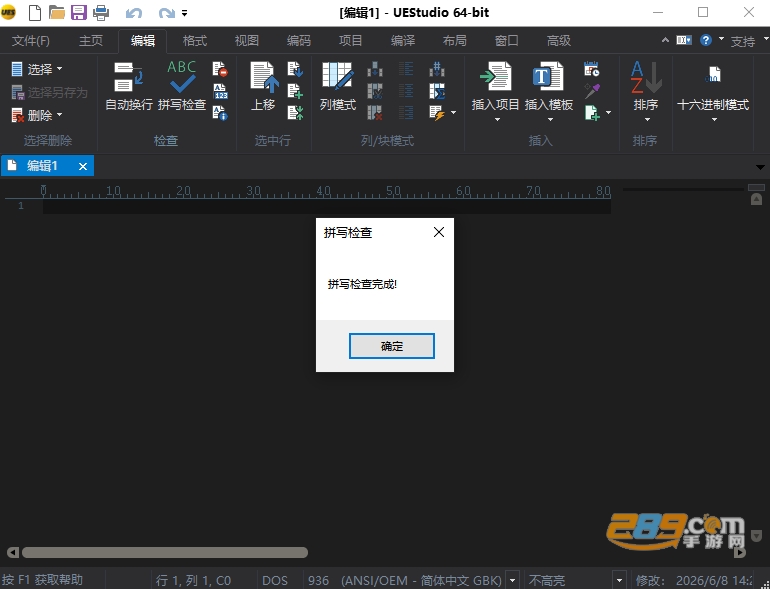Click the document with red minus icon
The image size is (770, 589).
[x=220, y=69]
